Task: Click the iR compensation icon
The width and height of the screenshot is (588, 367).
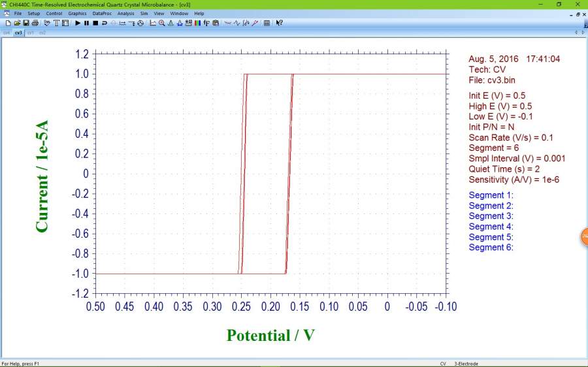Action: [x=122, y=23]
